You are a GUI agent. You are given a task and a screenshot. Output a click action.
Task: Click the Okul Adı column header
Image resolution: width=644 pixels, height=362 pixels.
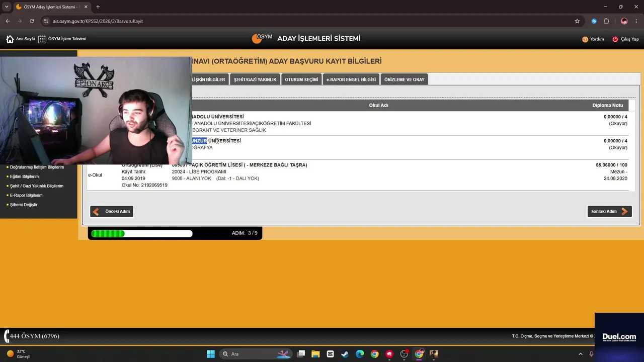click(x=378, y=106)
